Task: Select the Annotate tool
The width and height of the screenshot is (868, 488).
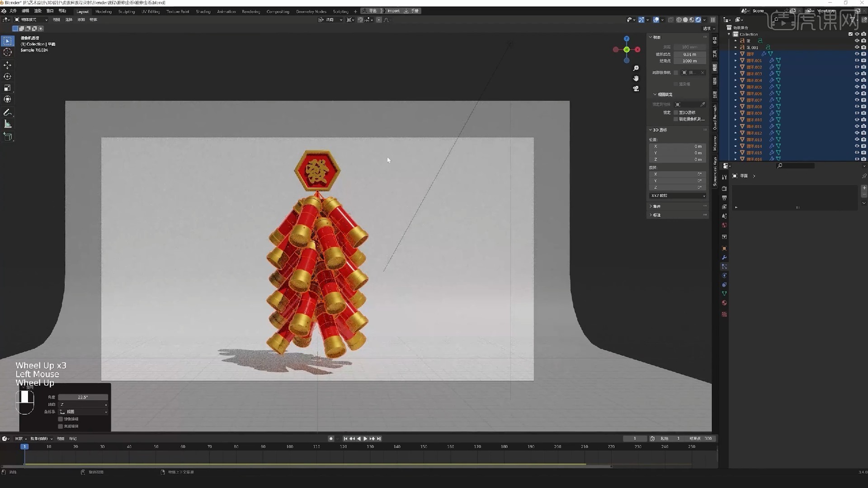Action: point(7,113)
